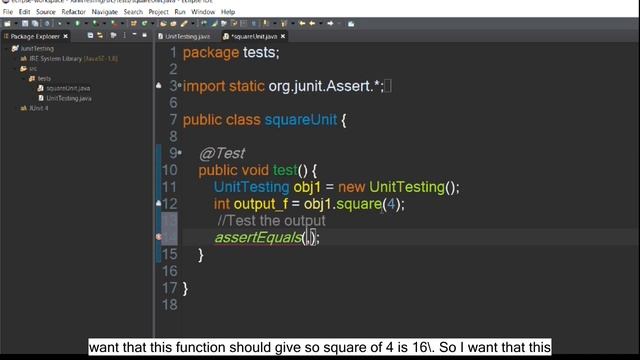This screenshot has width=640, height=360.
Task: Click the New Java Package toolbar icon
Action: [133, 24]
